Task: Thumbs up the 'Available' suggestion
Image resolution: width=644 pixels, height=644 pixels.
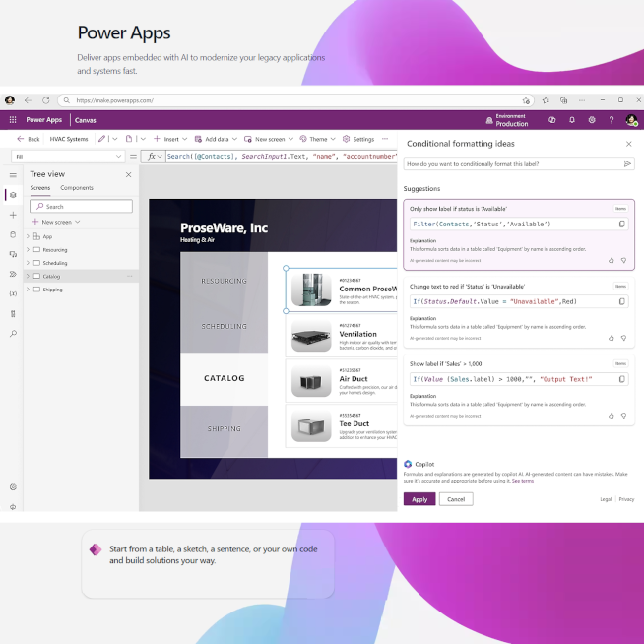Action: 611,260
